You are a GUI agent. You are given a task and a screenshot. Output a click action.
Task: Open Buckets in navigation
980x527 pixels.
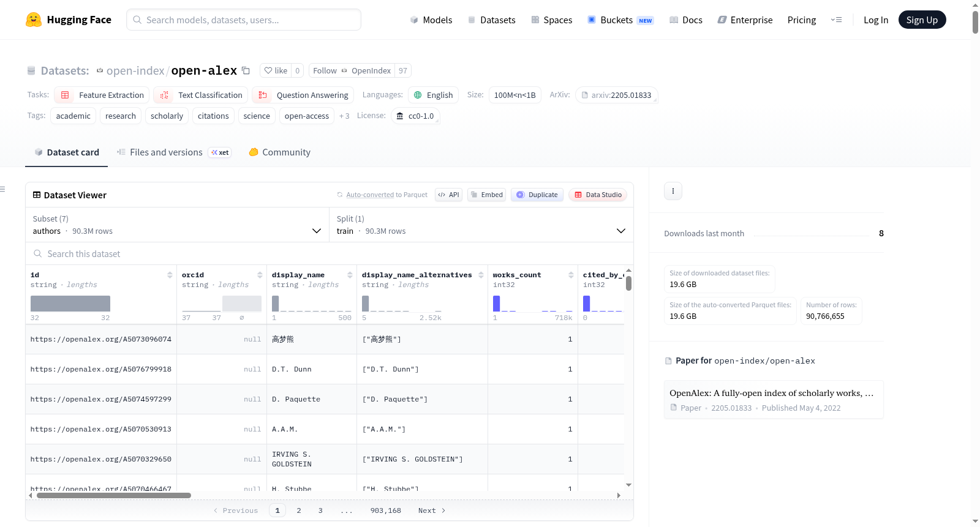pos(620,20)
